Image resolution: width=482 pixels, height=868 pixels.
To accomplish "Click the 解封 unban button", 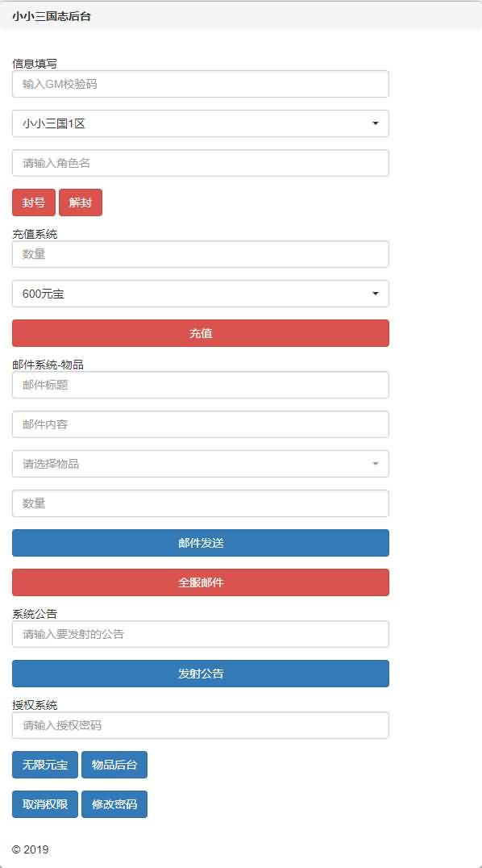I will [x=80, y=202].
